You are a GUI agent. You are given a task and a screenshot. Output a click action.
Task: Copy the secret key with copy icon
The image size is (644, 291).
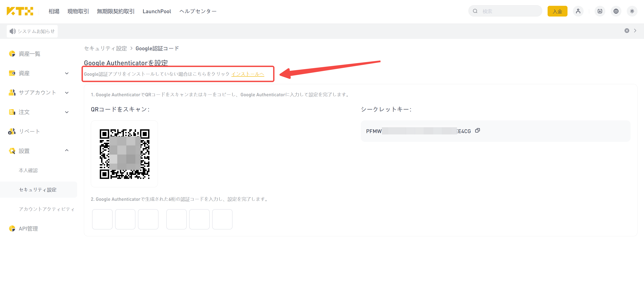[x=477, y=130]
